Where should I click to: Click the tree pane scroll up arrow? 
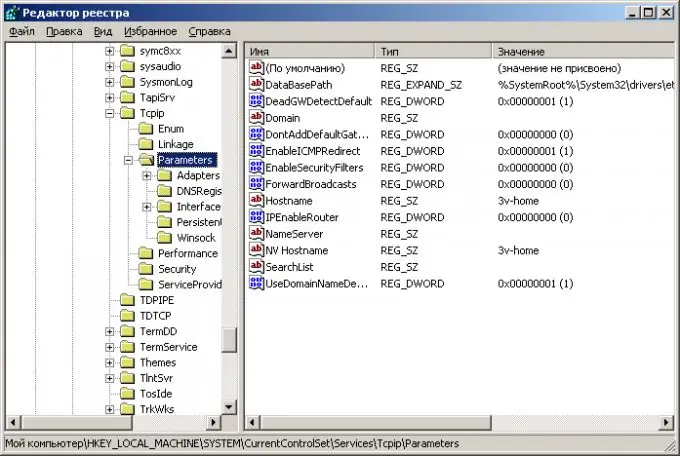point(229,51)
